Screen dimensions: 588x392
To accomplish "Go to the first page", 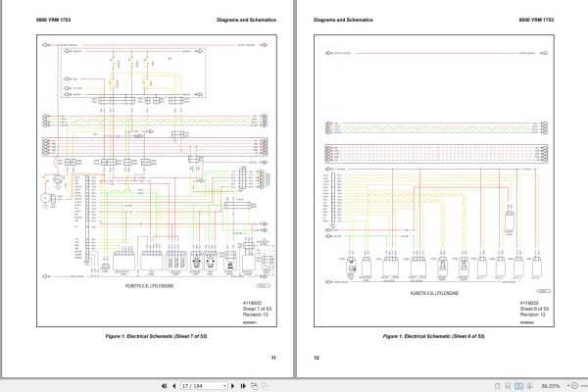I will click(164, 385).
